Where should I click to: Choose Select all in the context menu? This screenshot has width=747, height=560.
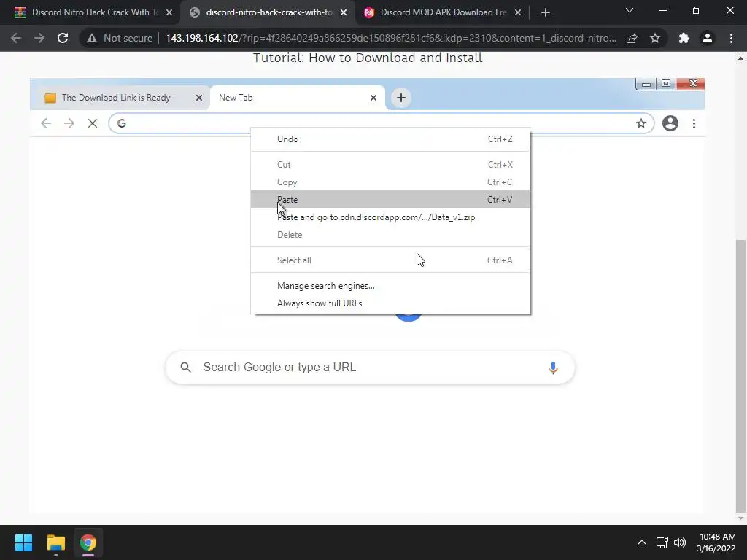[390, 260]
